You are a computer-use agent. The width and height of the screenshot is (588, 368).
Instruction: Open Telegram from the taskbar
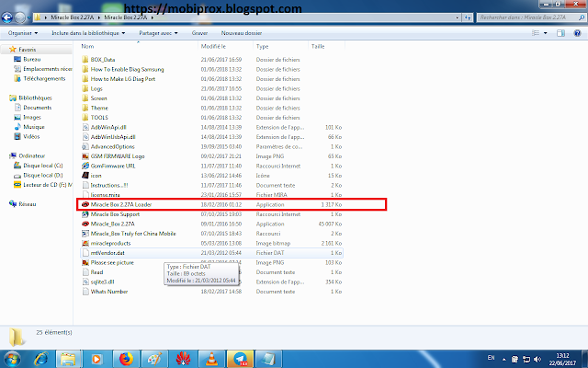241,360
